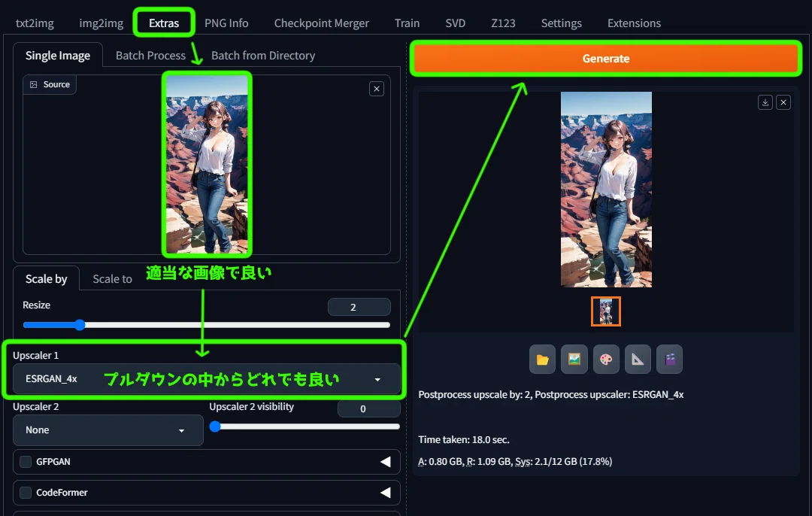Select the Extras tab
The width and height of the screenshot is (812, 516).
click(x=164, y=23)
